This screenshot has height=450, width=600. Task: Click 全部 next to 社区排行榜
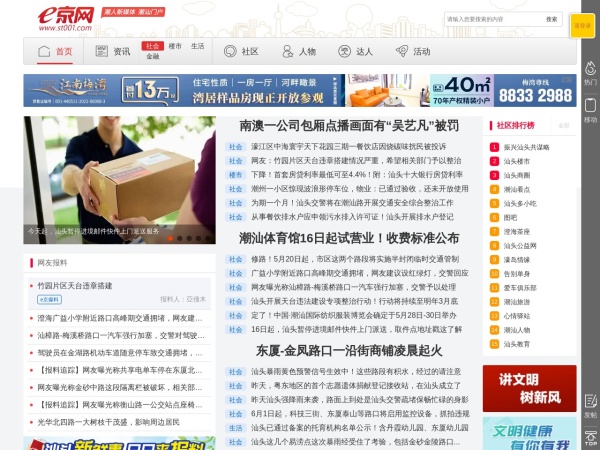tap(563, 126)
